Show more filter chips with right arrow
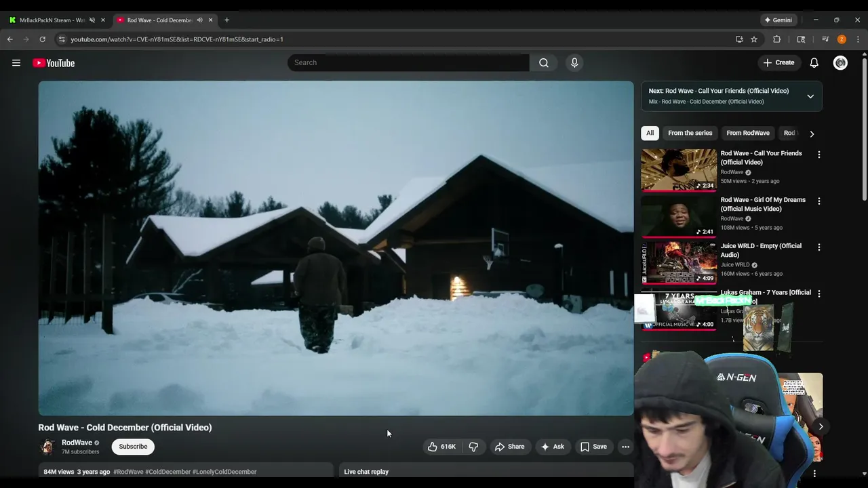868x488 pixels. coord(812,134)
